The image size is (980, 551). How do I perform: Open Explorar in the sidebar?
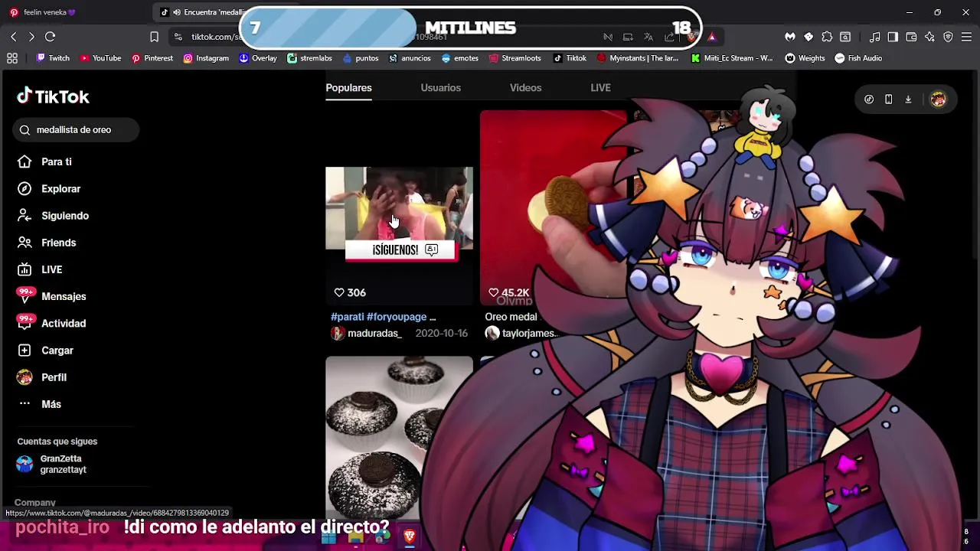coord(49,189)
